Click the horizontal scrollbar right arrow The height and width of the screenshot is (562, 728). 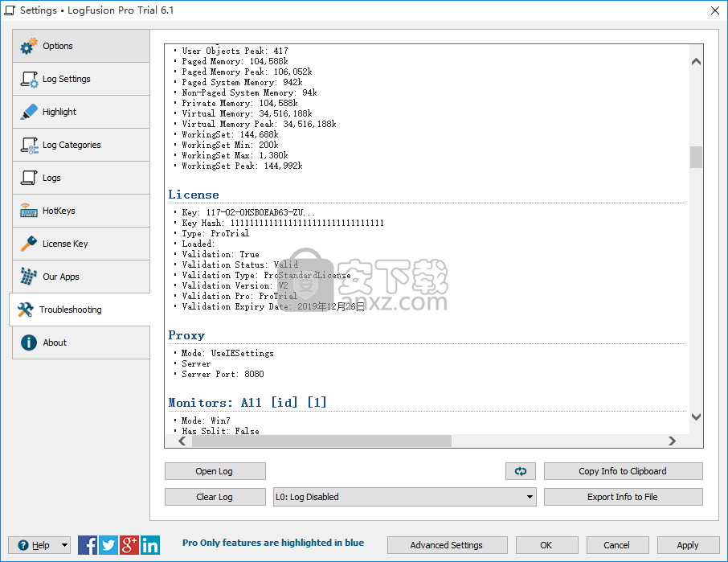coord(672,441)
